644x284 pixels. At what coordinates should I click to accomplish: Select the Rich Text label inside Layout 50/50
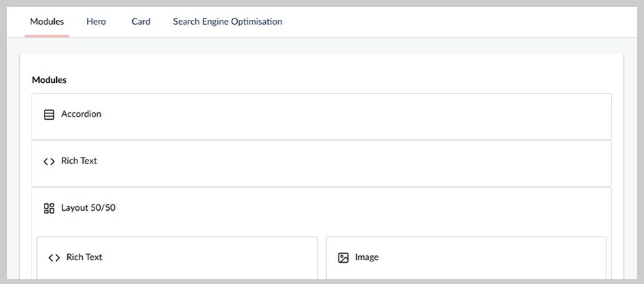84,257
